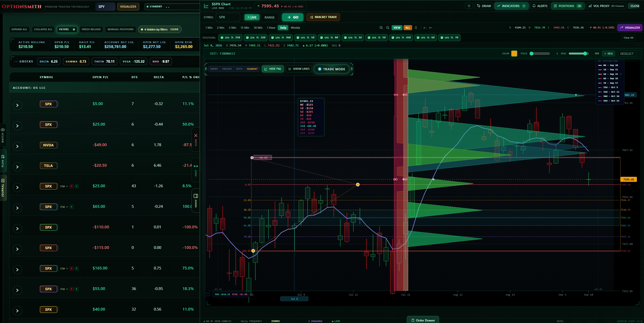Click the COLLAPSE ALL button
This screenshot has height=323, width=644.
pyautogui.click(x=43, y=29)
